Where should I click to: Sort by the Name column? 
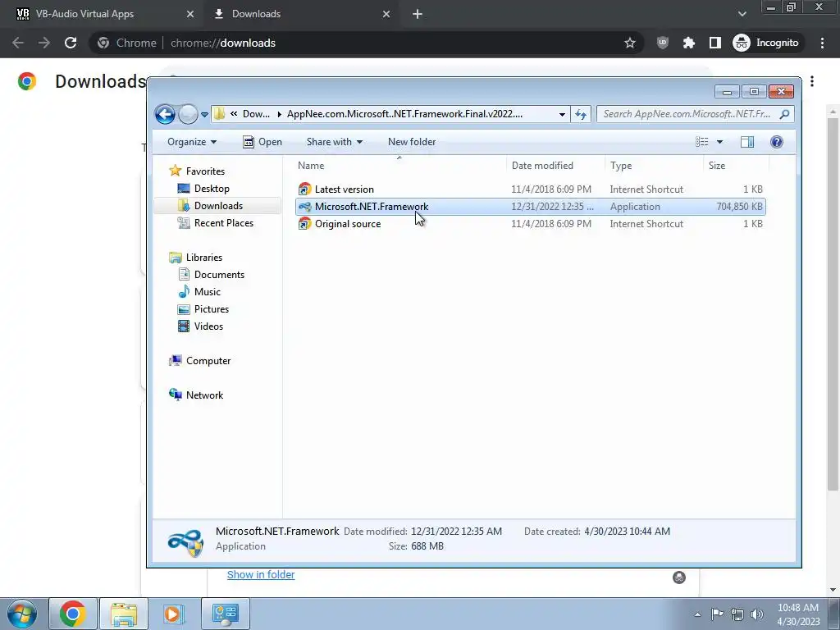399,166
